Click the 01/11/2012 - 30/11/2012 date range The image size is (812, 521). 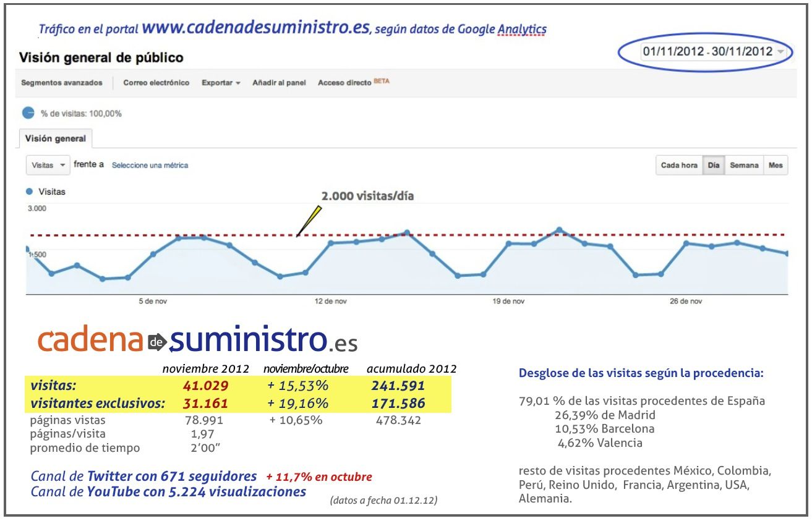click(x=707, y=52)
